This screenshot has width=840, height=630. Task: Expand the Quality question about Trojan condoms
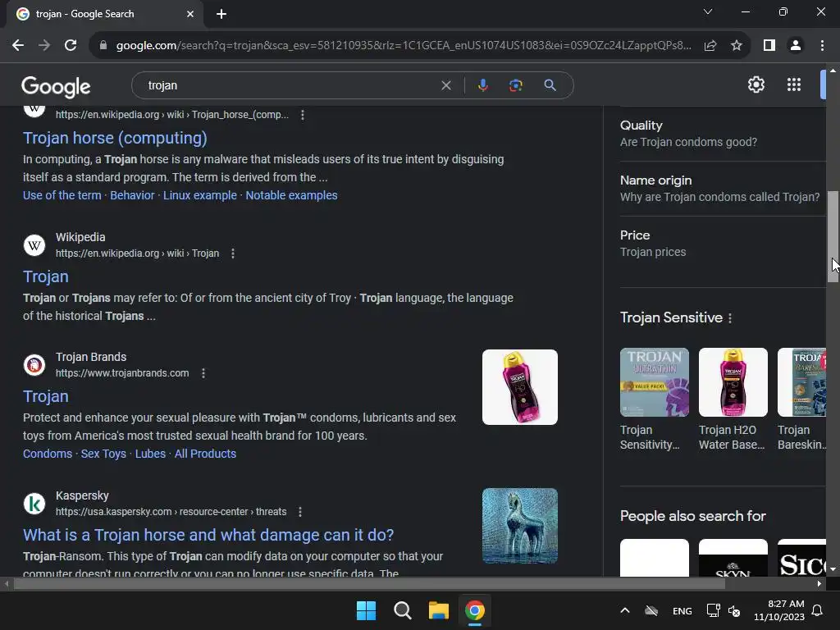click(x=723, y=134)
